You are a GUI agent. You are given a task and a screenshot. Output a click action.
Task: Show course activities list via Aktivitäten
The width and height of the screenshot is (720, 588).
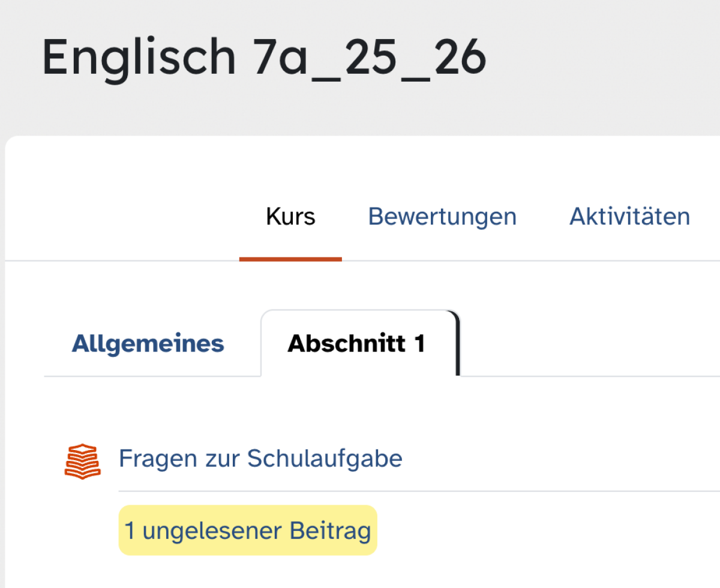pos(629,216)
